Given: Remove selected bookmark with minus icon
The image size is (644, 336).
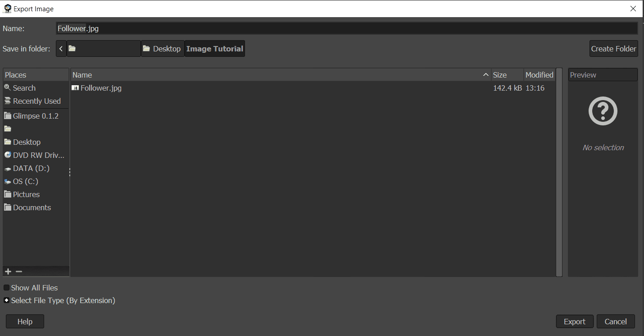Looking at the screenshot, I should 18,272.
